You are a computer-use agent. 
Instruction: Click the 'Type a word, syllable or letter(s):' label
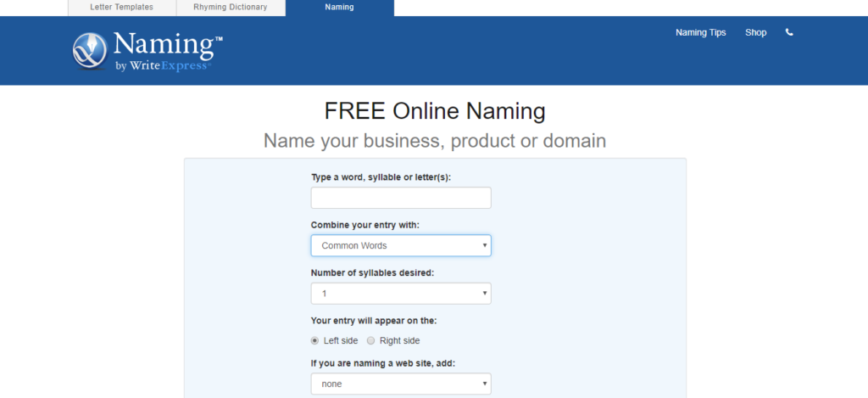click(381, 177)
